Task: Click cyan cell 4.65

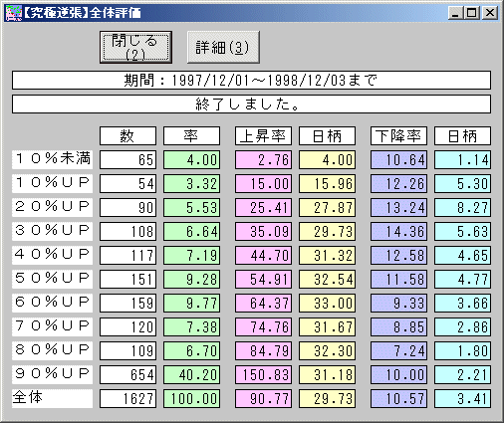Action: [462, 255]
